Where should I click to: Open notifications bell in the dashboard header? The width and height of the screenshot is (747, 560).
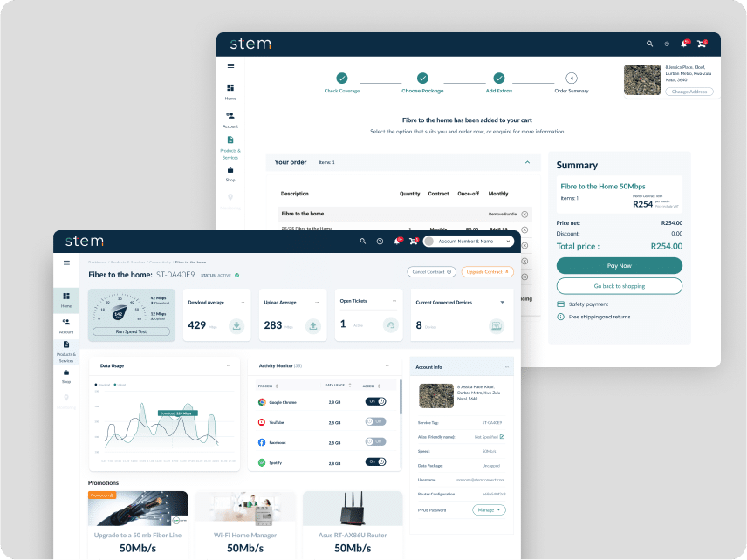click(397, 242)
